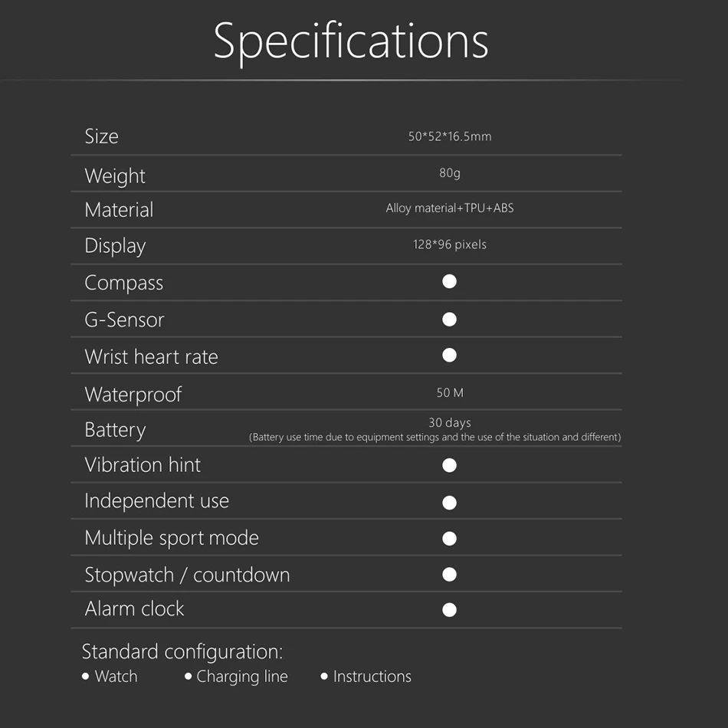This screenshot has width=728, height=728.
Task: Click the Standard configuration label
Action: coord(182,651)
